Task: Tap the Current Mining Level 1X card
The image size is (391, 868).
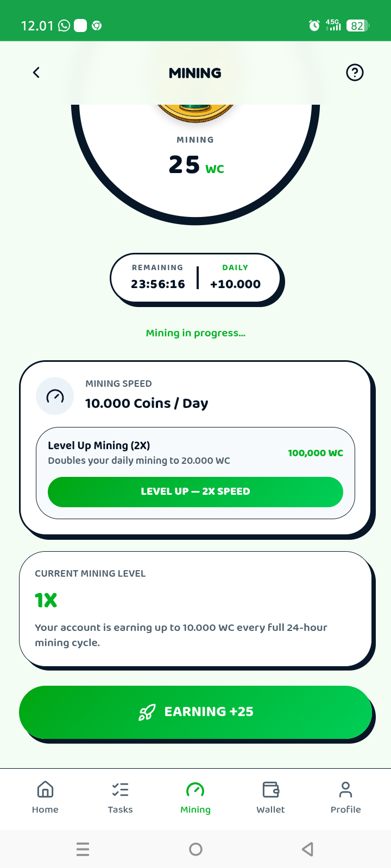Action: [x=195, y=609]
